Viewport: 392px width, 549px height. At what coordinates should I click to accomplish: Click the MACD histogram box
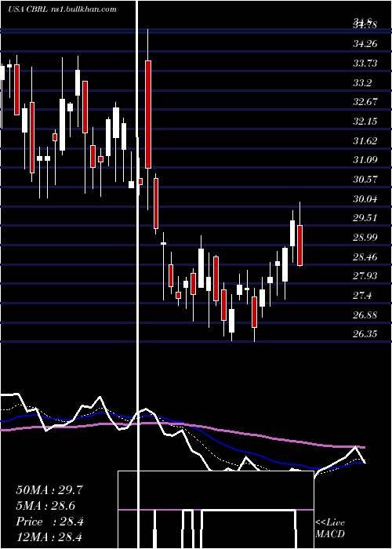(216, 510)
